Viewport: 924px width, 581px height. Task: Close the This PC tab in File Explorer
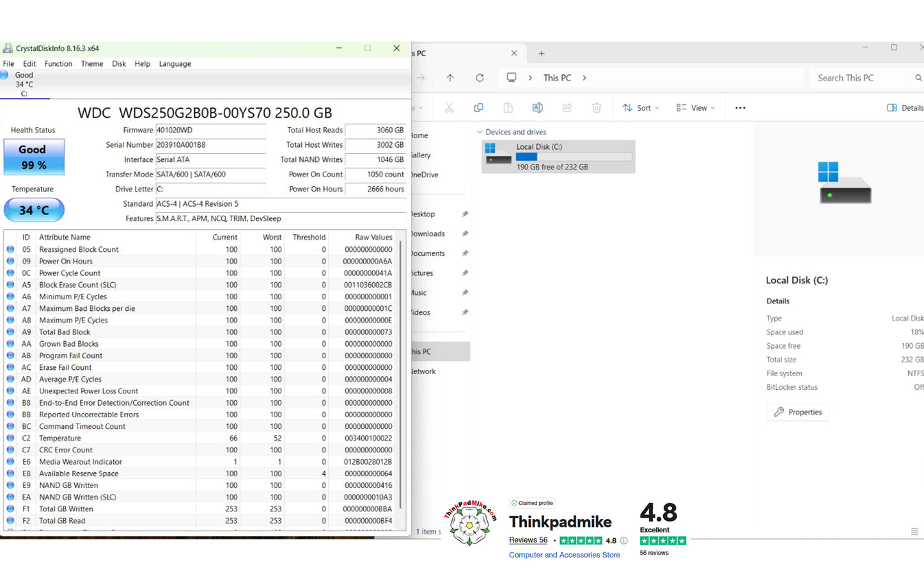(x=514, y=53)
